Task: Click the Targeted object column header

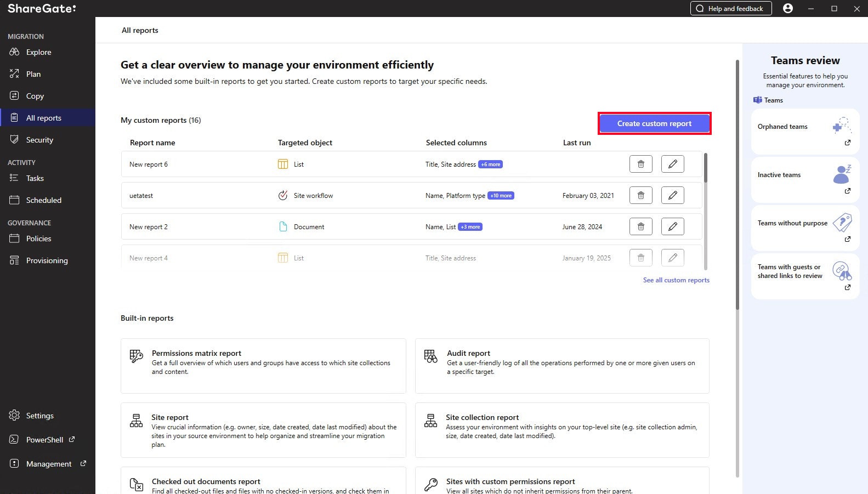Action: [x=305, y=143]
